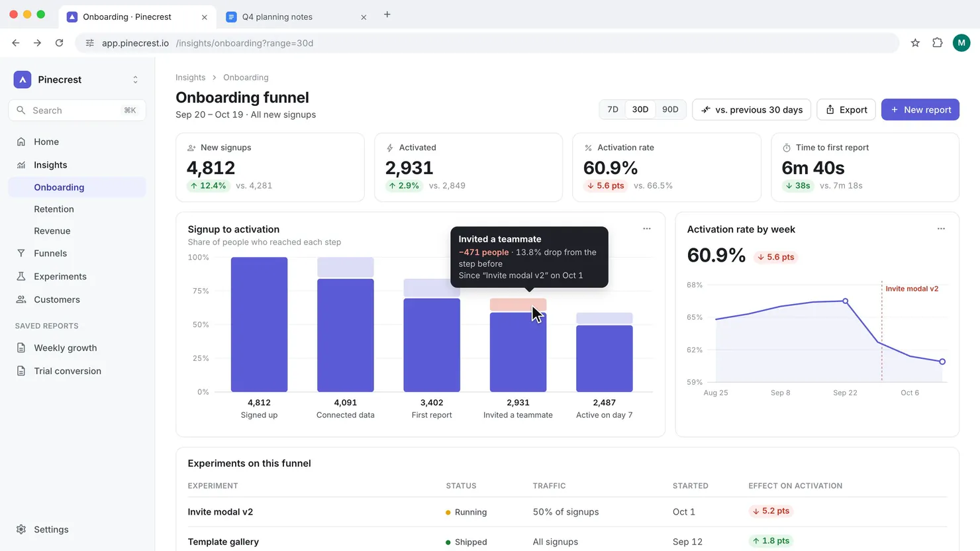Viewport: 980px width, 551px height.
Task: Switch to Q4 planning notes tab
Action: [x=296, y=17]
